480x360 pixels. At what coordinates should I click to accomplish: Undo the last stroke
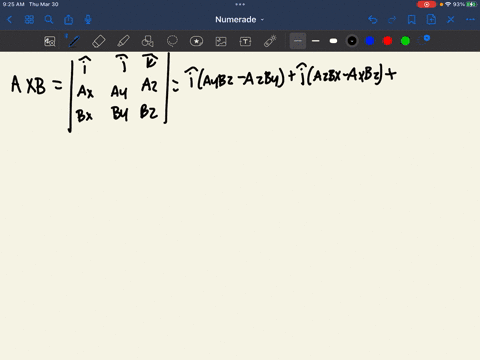(x=373, y=20)
